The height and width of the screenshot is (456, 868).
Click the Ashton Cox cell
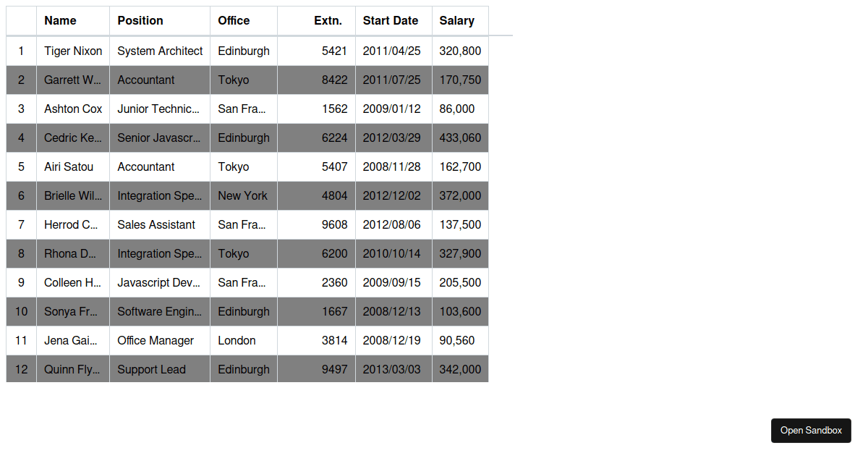tap(73, 109)
